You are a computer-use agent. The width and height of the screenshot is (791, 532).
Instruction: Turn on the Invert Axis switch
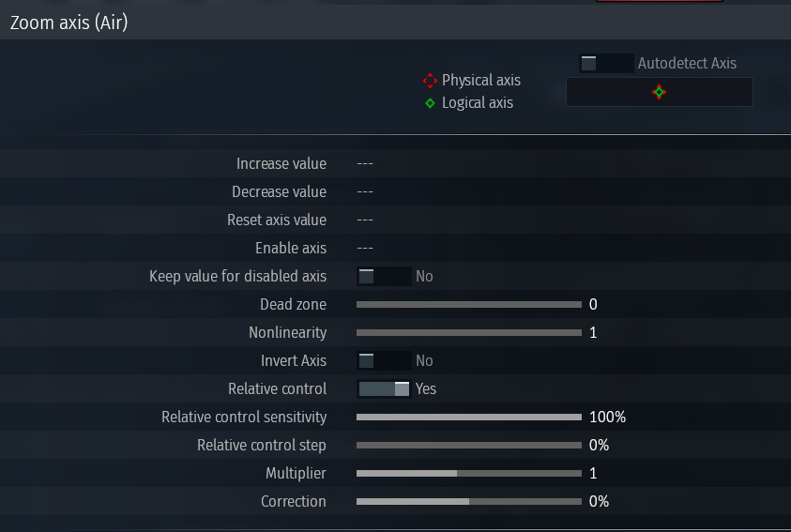tap(384, 360)
